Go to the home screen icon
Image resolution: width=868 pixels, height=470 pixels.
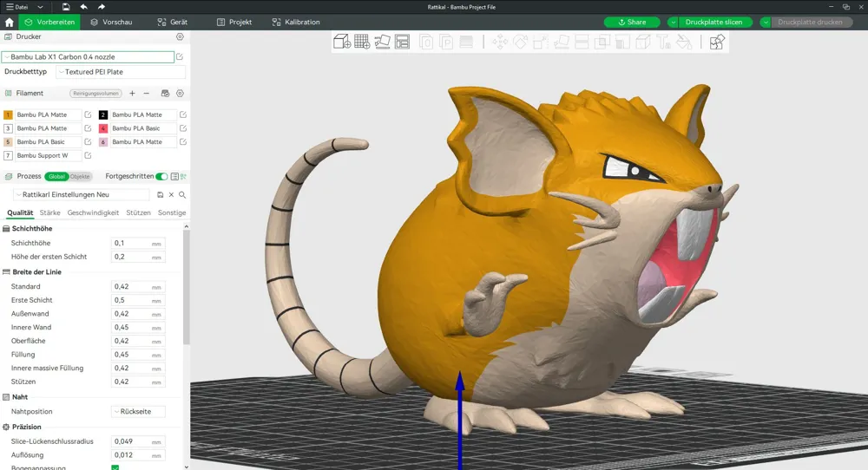coord(9,23)
